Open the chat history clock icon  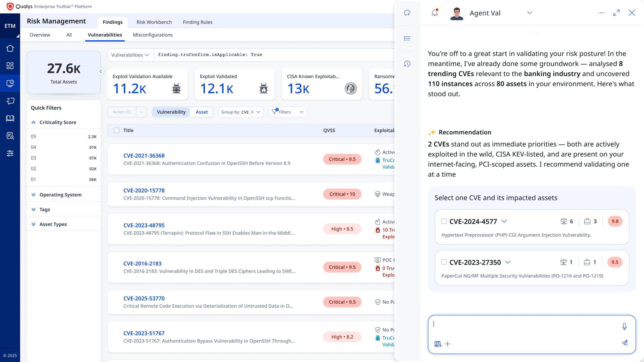(407, 64)
